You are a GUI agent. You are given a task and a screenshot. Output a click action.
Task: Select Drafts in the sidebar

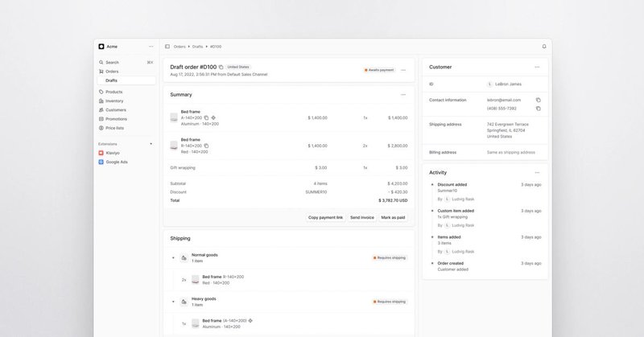(126, 80)
